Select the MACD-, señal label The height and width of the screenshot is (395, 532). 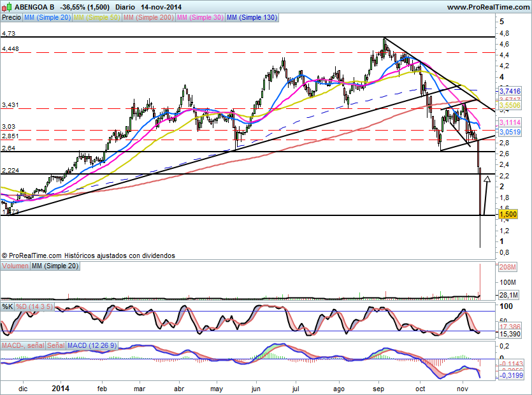point(22,345)
